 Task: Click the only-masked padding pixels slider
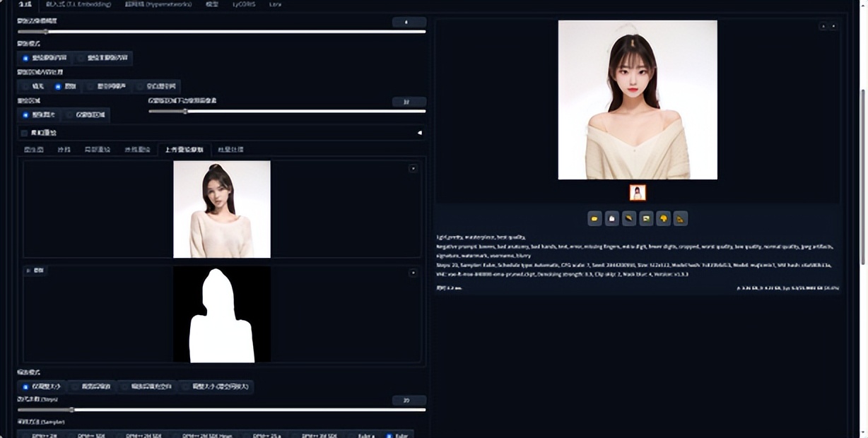(287, 111)
